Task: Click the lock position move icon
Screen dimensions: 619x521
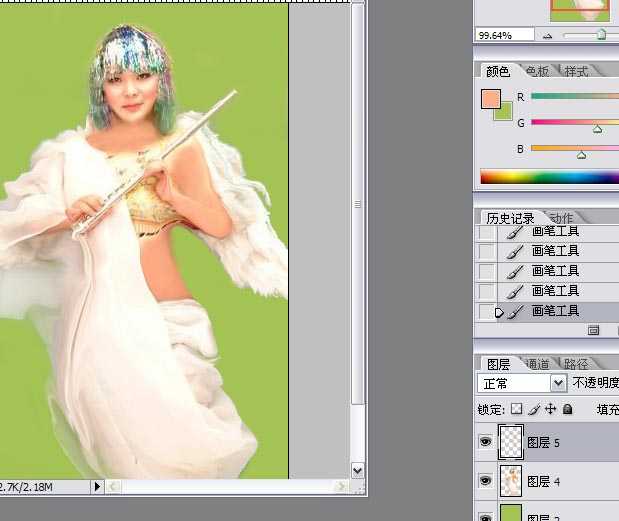Action: (x=550, y=409)
